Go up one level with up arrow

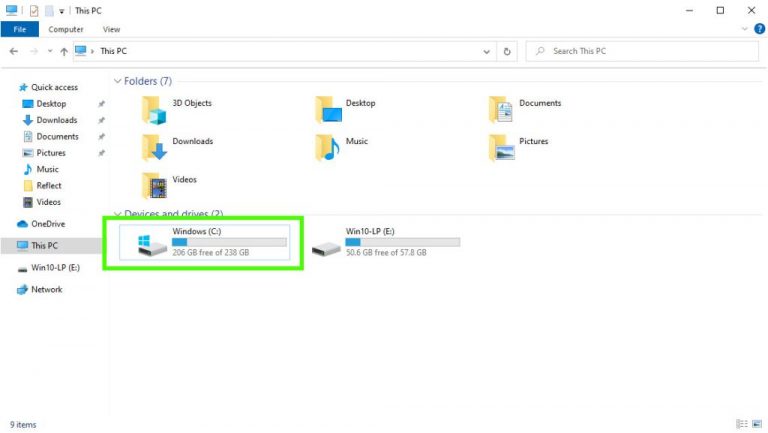pos(64,51)
